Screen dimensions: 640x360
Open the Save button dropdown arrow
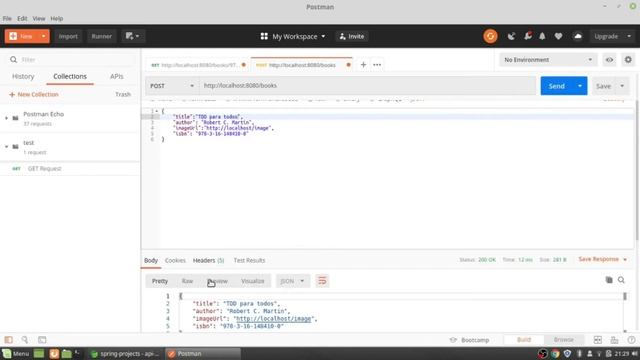pyautogui.click(x=622, y=86)
